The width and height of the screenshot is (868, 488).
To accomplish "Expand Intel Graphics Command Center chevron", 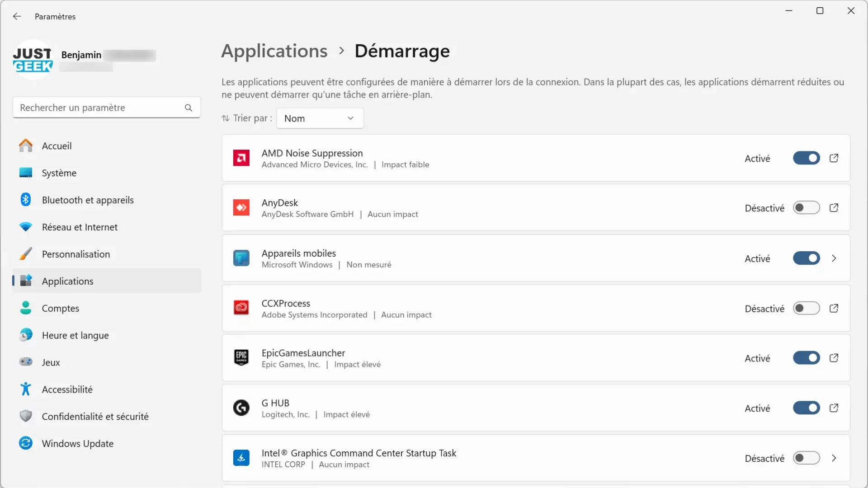I will click(x=834, y=458).
